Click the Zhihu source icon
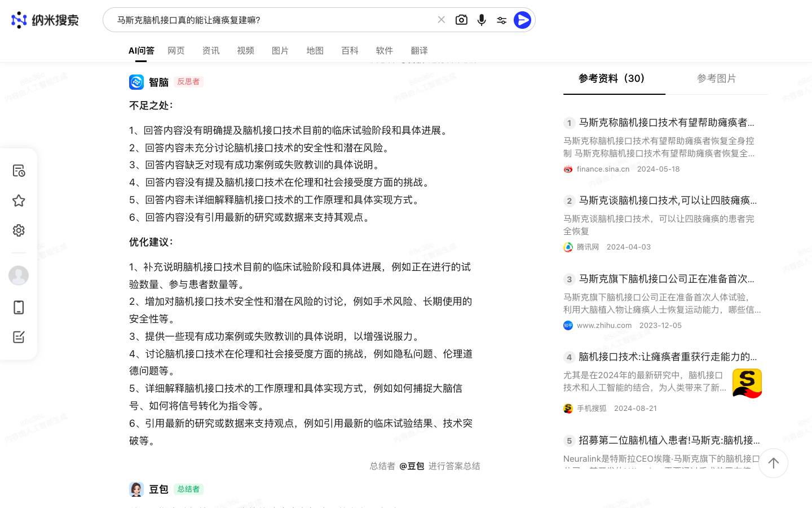The width and height of the screenshot is (812, 508). click(x=568, y=326)
